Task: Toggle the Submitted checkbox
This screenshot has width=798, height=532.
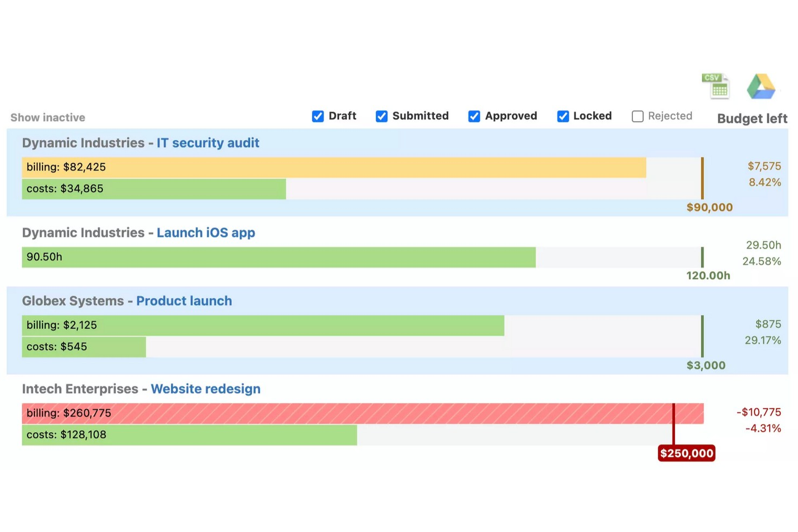Action: (x=382, y=116)
